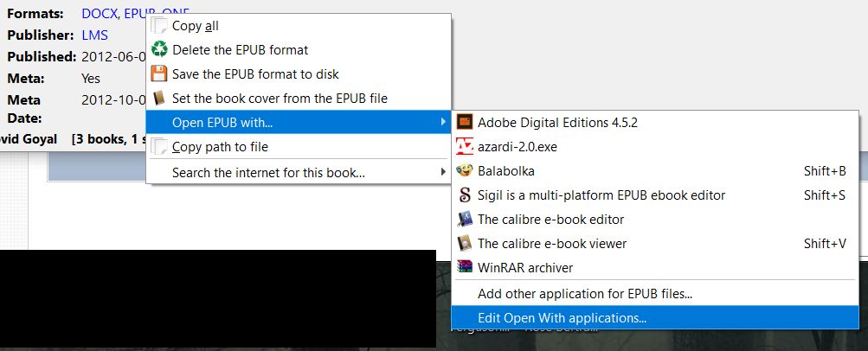Click the green recycle Delete EPUB icon
Image resolution: width=868 pixels, height=351 pixels.
[x=159, y=50]
